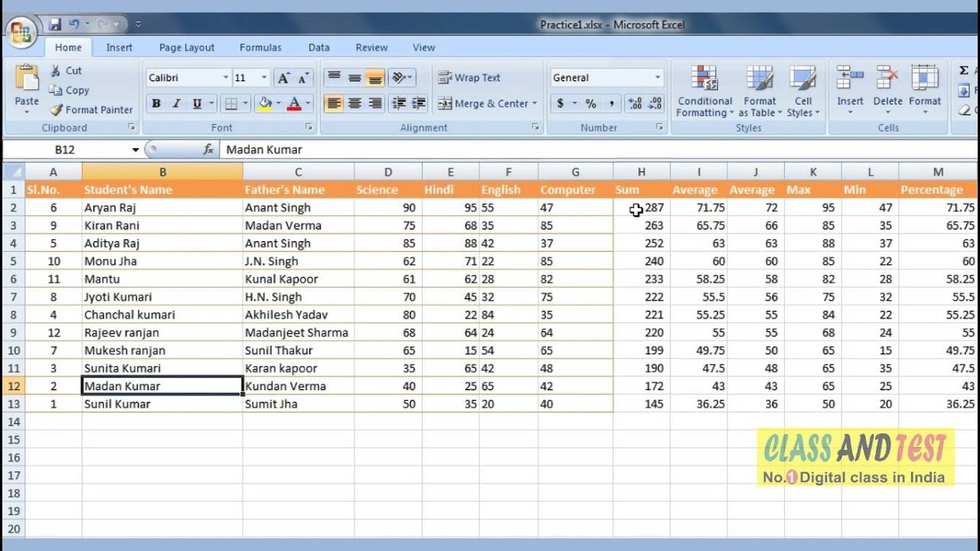This screenshot has width=980, height=551.
Task: Switch to the View tab
Action: 424,47
